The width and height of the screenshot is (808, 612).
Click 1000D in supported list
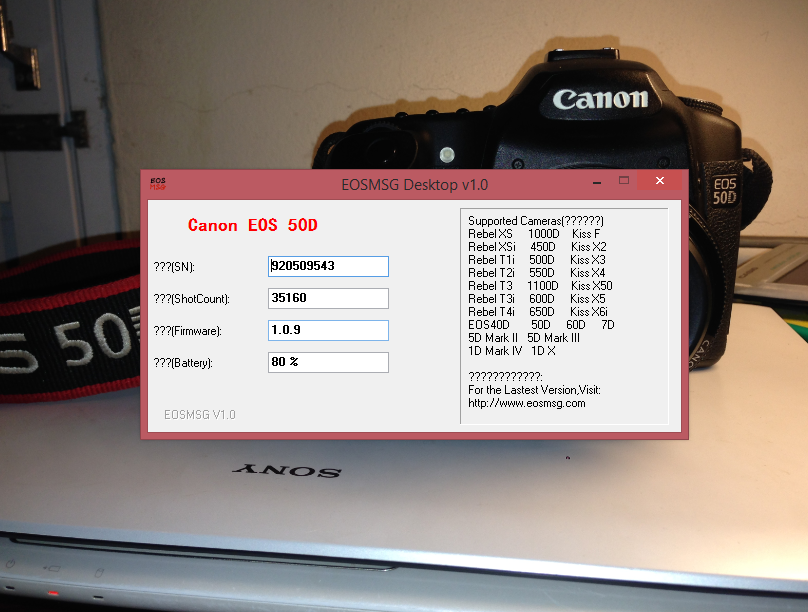click(544, 234)
